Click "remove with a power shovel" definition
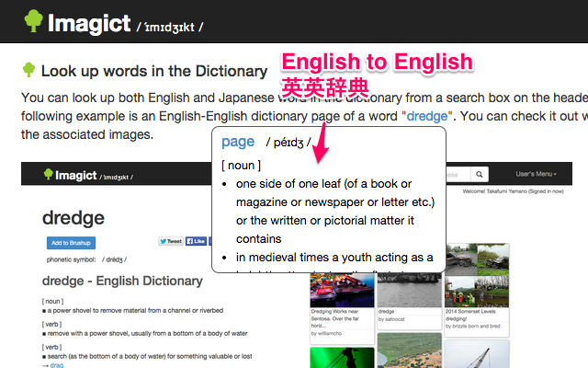The height and width of the screenshot is (368, 588). [x=147, y=333]
